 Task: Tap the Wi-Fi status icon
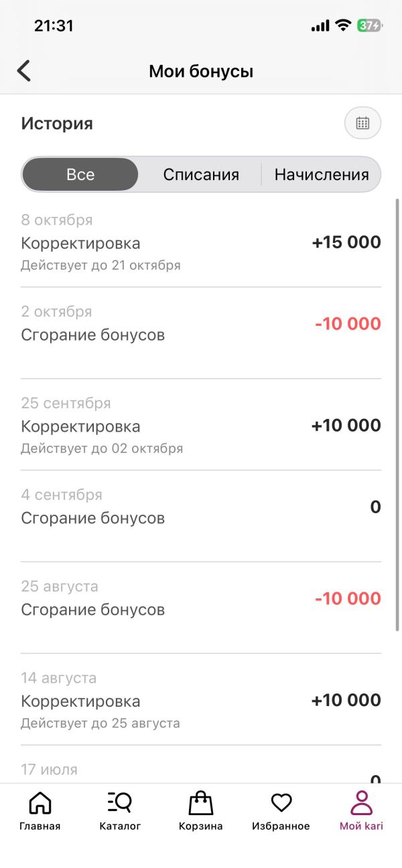pyautogui.click(x=344, y=25)
